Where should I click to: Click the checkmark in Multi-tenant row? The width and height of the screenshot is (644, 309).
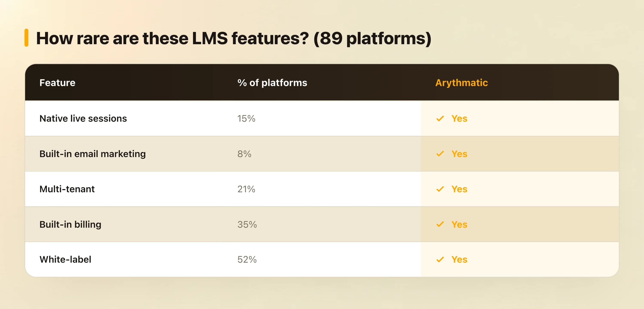tap(440, 189)
